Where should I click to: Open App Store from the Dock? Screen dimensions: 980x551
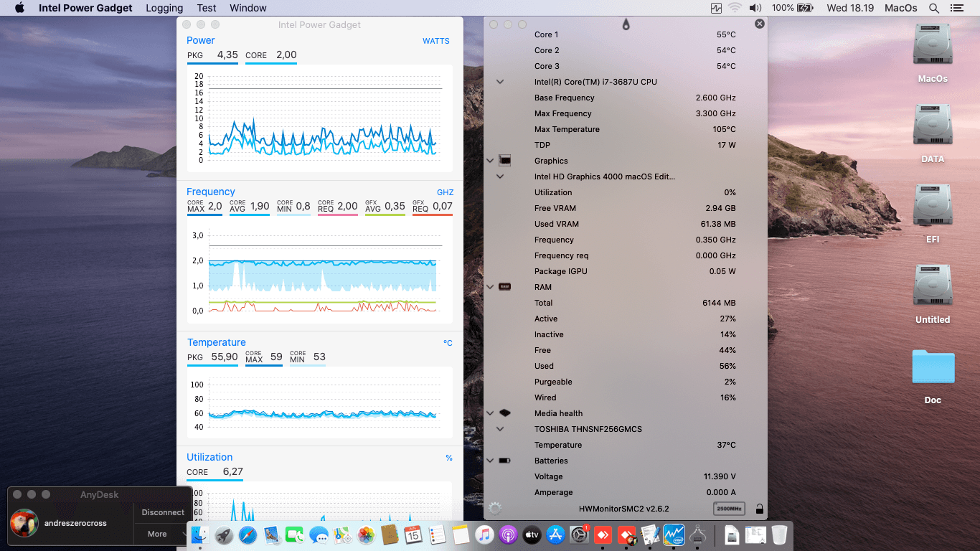tap(555, 534)
